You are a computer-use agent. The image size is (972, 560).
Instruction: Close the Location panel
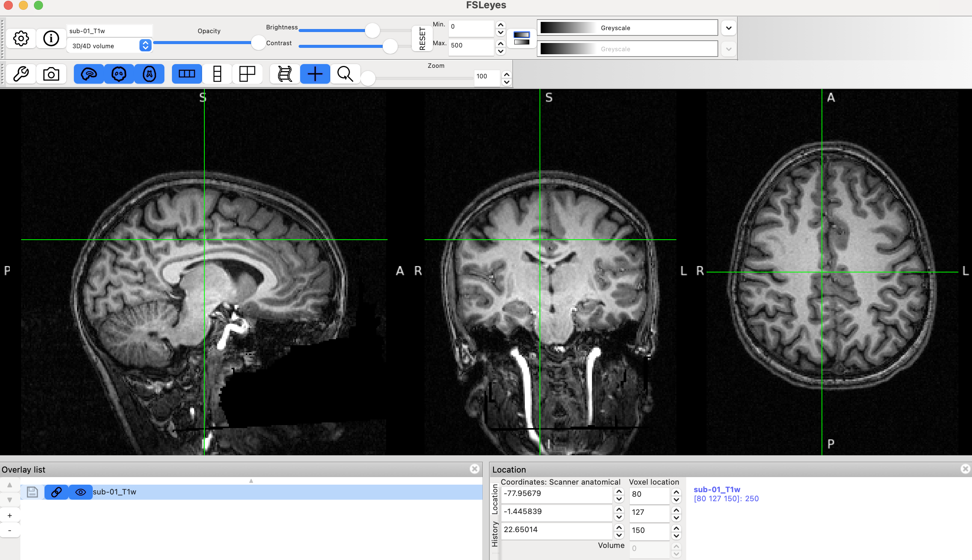tap(966, 469)
